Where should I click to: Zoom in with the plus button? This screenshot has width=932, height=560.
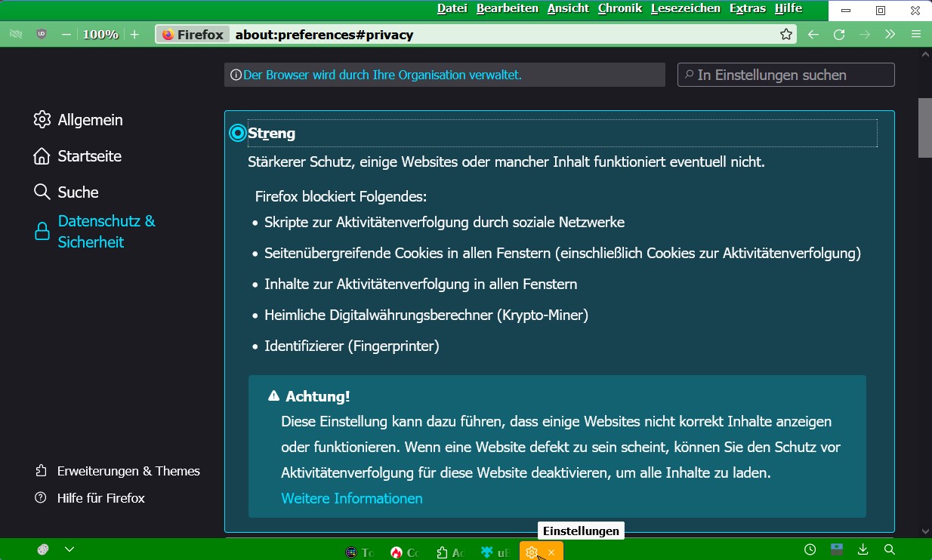tap(134, 34)
